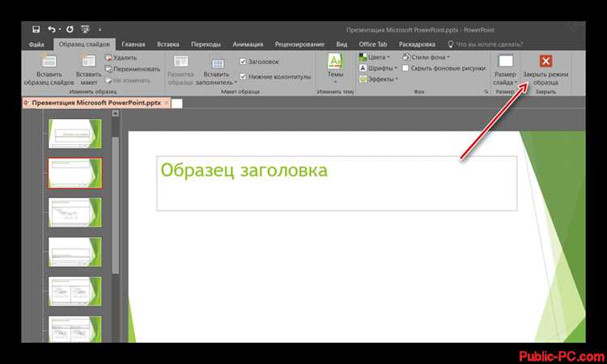Open the Файл tab
607x364 pixels.
(36, 44)
